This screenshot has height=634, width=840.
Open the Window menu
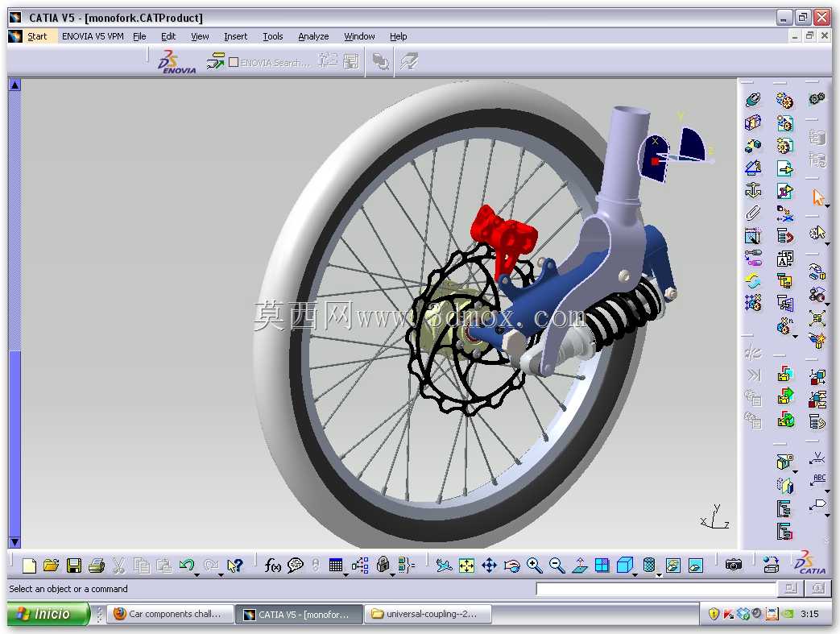359,36
